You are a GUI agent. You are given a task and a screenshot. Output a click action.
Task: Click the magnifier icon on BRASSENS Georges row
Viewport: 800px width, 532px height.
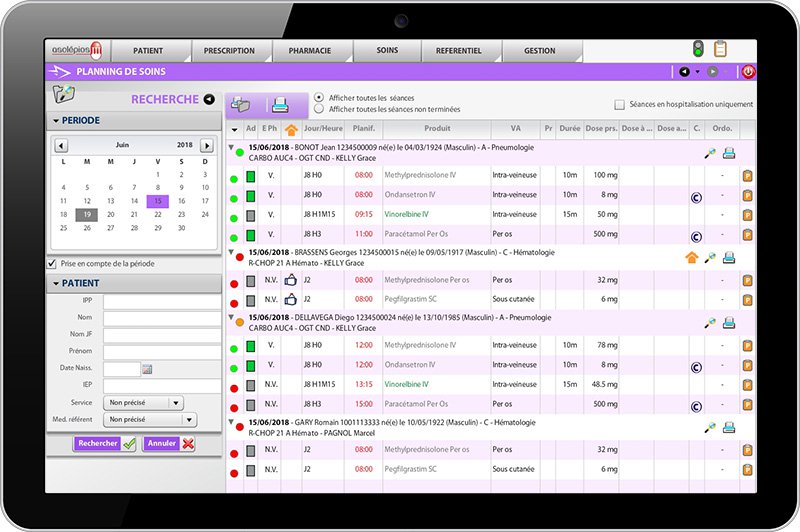[x=710, y=258]
